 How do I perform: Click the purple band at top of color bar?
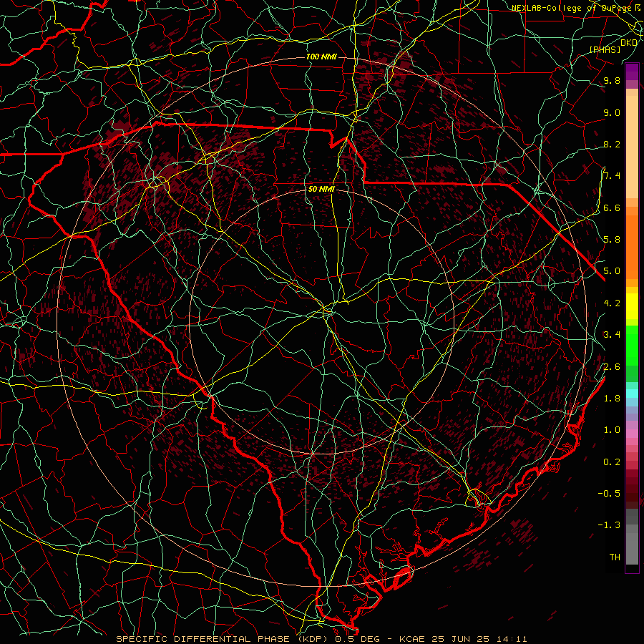[632, 72]
